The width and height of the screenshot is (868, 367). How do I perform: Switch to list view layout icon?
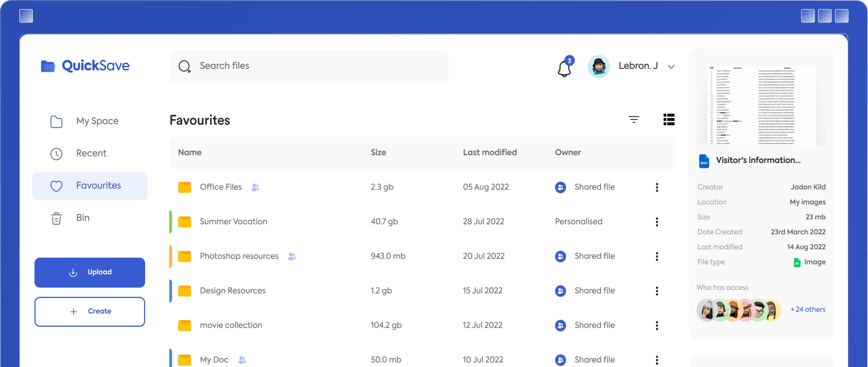click(669, 120)
